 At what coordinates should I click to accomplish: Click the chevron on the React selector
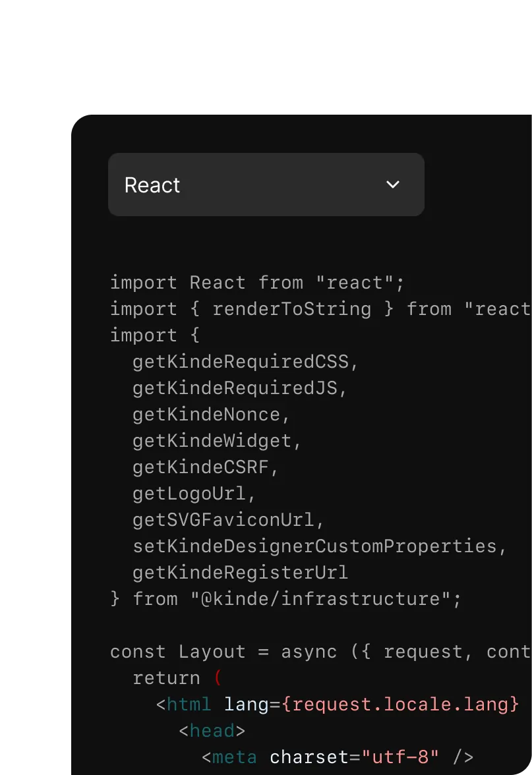393,185
